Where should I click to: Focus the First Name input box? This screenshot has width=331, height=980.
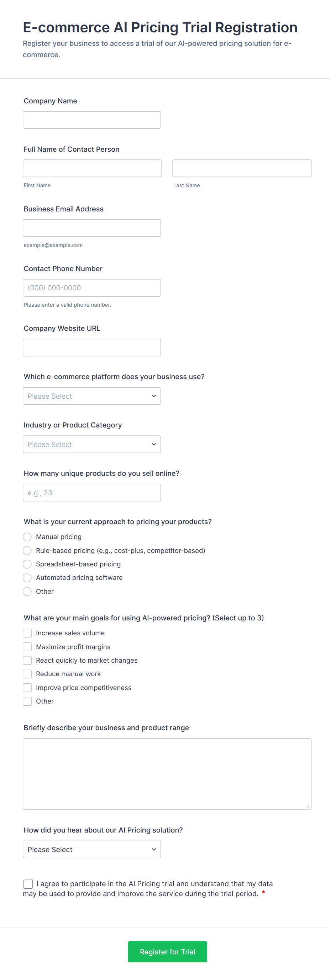click(x=92, y=168)
